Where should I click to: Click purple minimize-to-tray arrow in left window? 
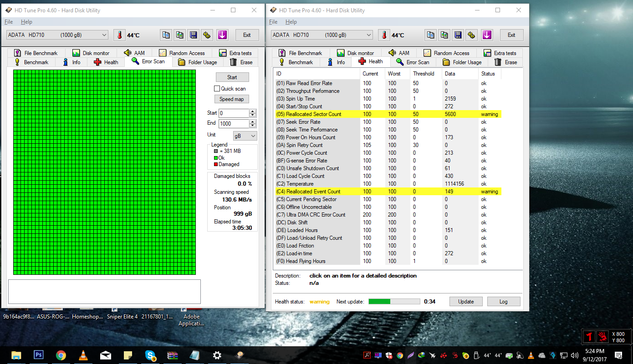click(222, 35)
